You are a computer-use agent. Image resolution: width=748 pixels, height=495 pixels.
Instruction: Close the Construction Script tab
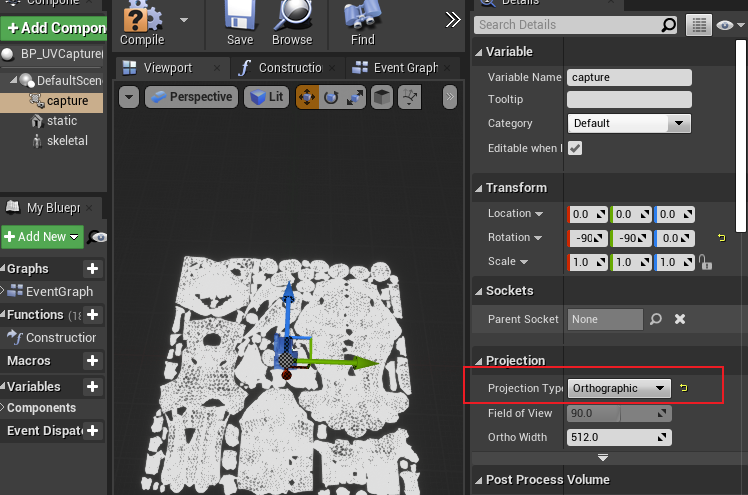332,68
